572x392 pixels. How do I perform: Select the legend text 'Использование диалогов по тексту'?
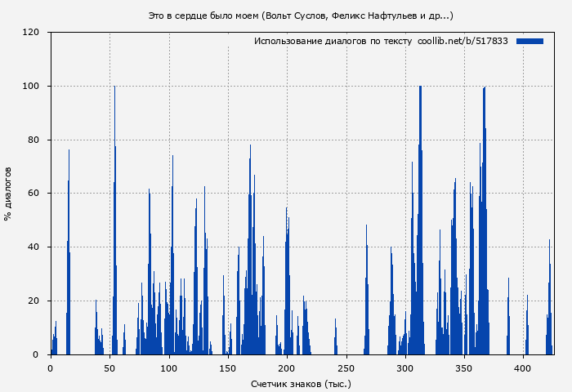333,41
